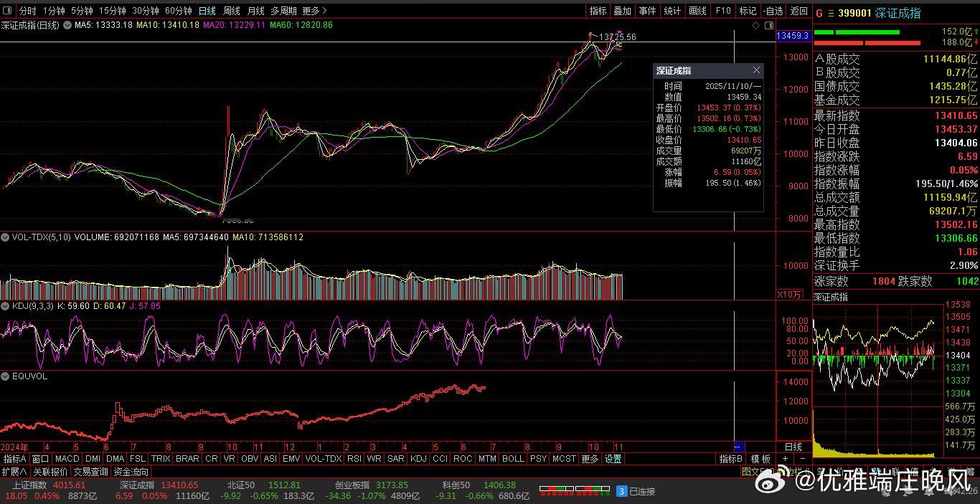Remove from watchlist via -自选
Image resolution: width=980 pixels, height=504 pixels.
pos(773,11)
